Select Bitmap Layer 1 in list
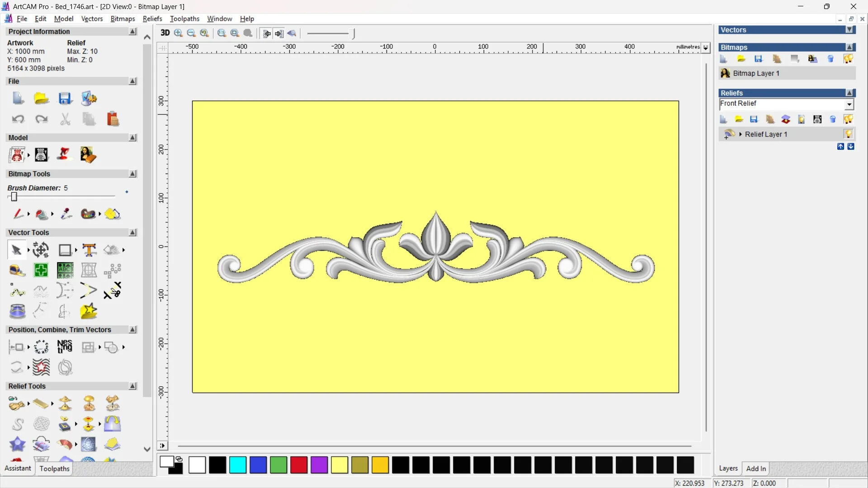This screenshot has width=868, height=488. (x=756, y=73)
